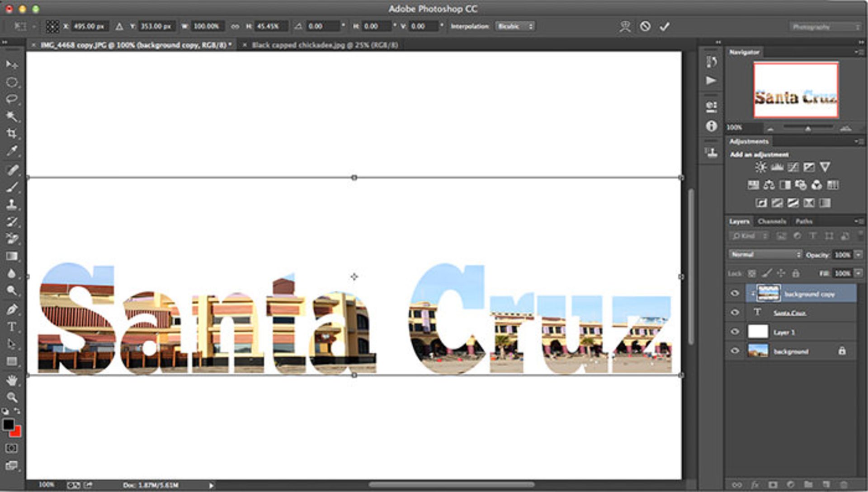
Task: Select the Crop tool
Action: pyautogui.click(x=11, y=133)
